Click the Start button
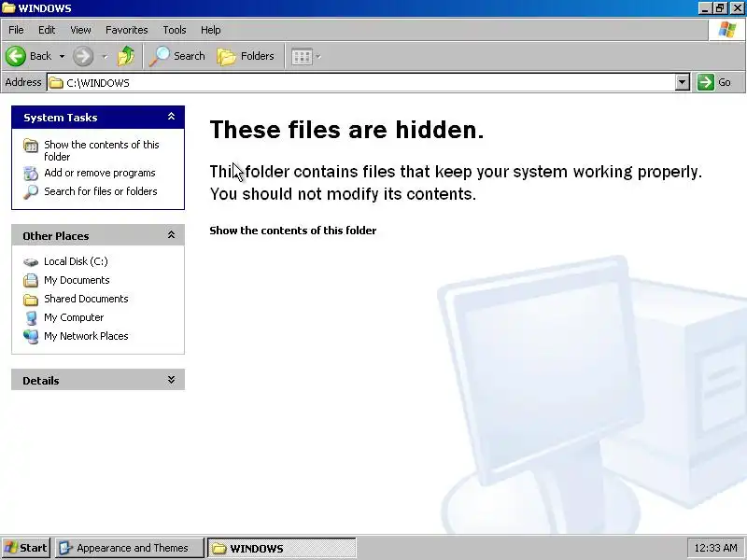747x560 pixels. pos(26,548)
